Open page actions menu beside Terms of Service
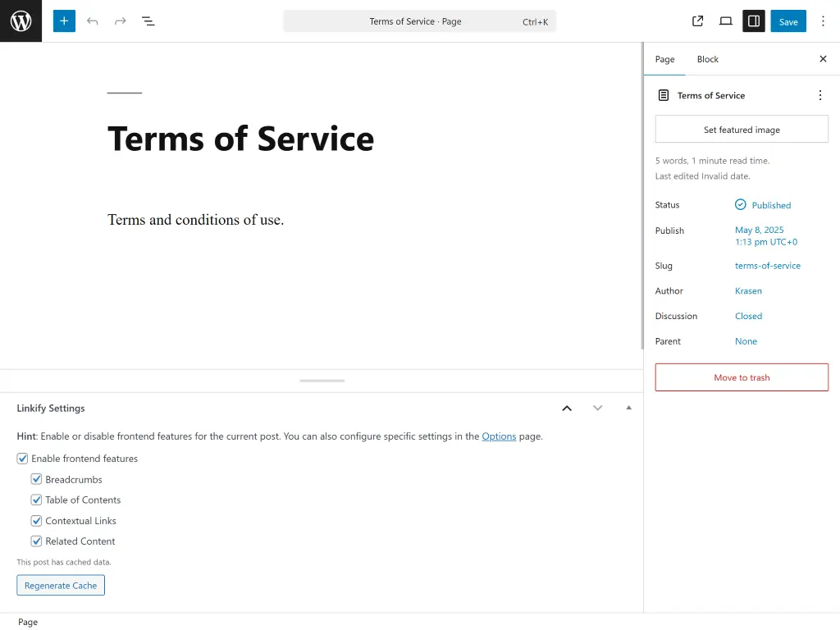 (819, 95)
